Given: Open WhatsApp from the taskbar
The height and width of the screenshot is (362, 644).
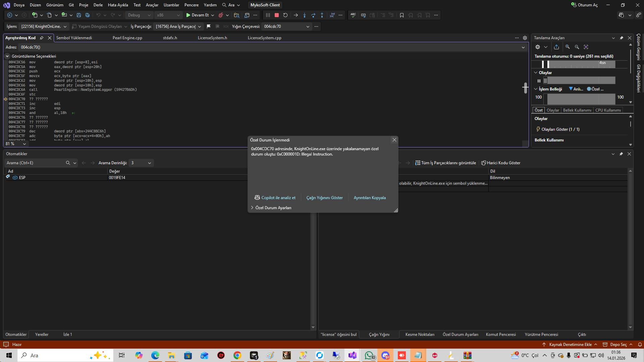Looking at the screenshot, I should pyautogui.click(x=369, y=355).
